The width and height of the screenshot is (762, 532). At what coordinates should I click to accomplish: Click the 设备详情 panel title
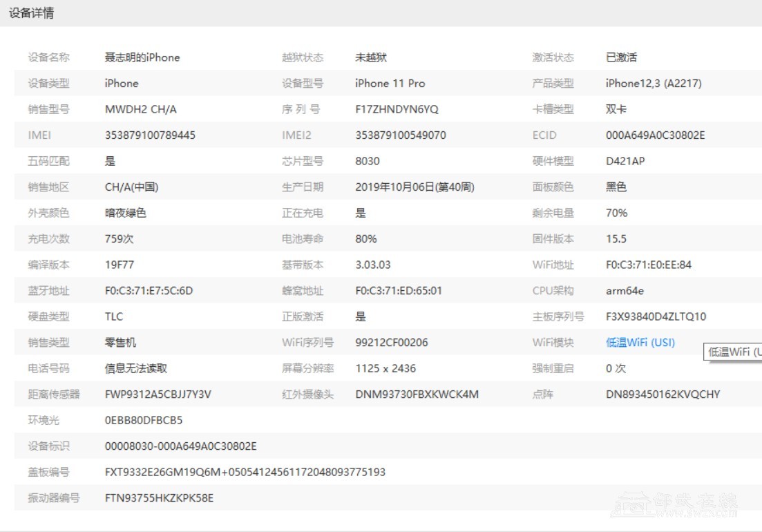coord(31,13)
